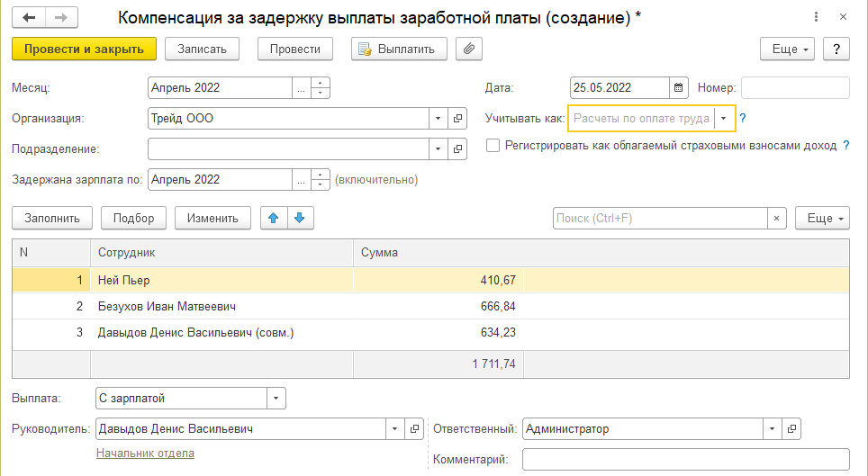Click into the Комментарий text field
The height and width of the screenshot is (476, 868).
tap(684, 459)
